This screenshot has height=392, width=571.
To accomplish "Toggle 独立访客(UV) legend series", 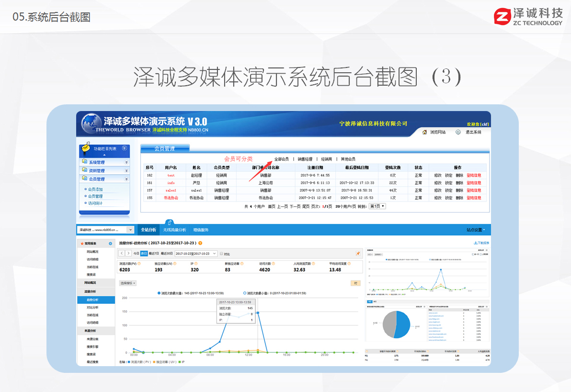I will tap(164, 362).
